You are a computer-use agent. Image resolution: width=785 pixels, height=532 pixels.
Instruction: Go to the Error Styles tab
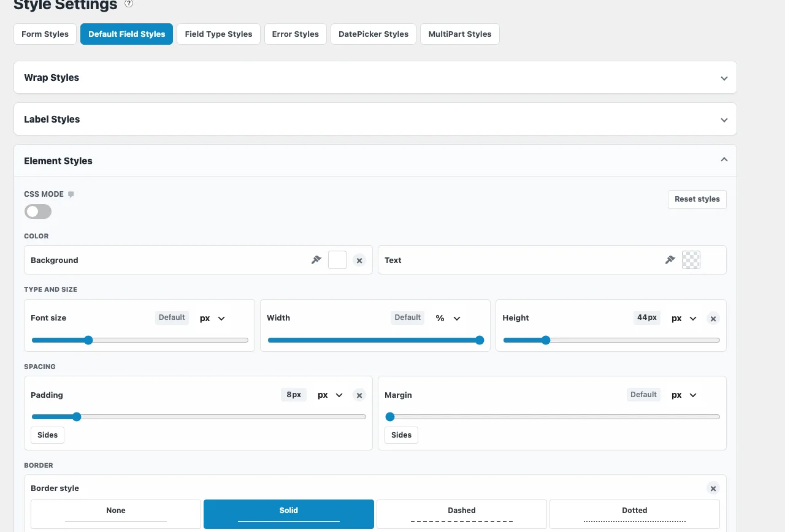coord(296,34)
